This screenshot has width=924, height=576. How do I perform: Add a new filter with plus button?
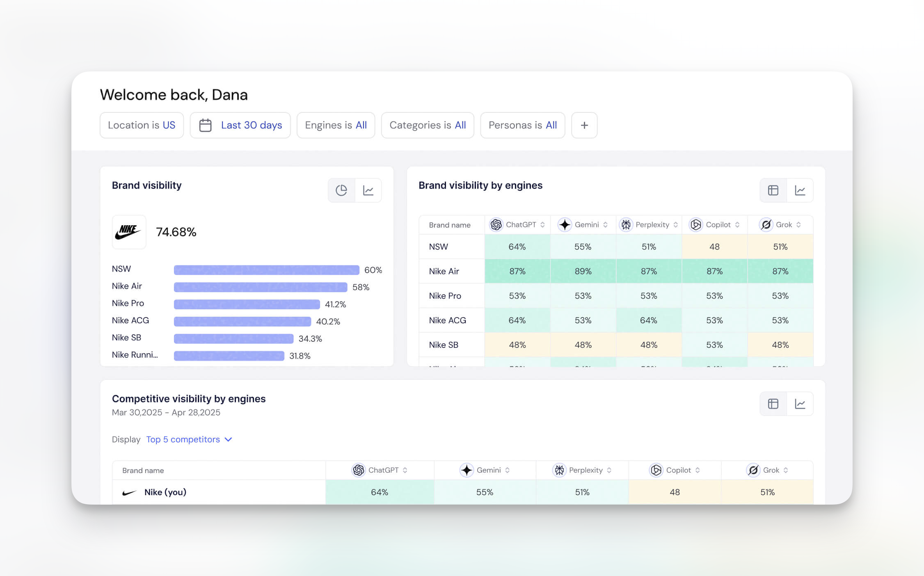click(584, 125)
